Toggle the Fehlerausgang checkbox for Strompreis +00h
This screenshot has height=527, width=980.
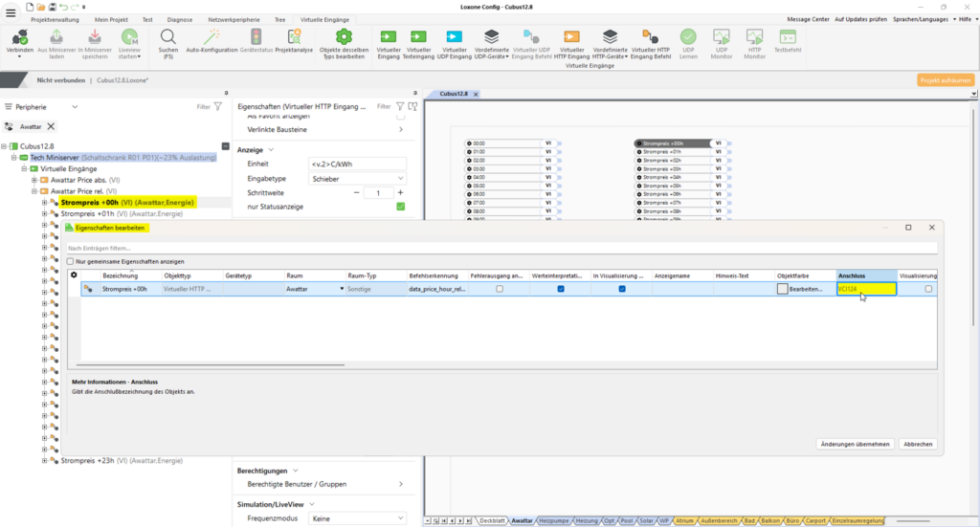pyautogui.click(x=500, y=289)
